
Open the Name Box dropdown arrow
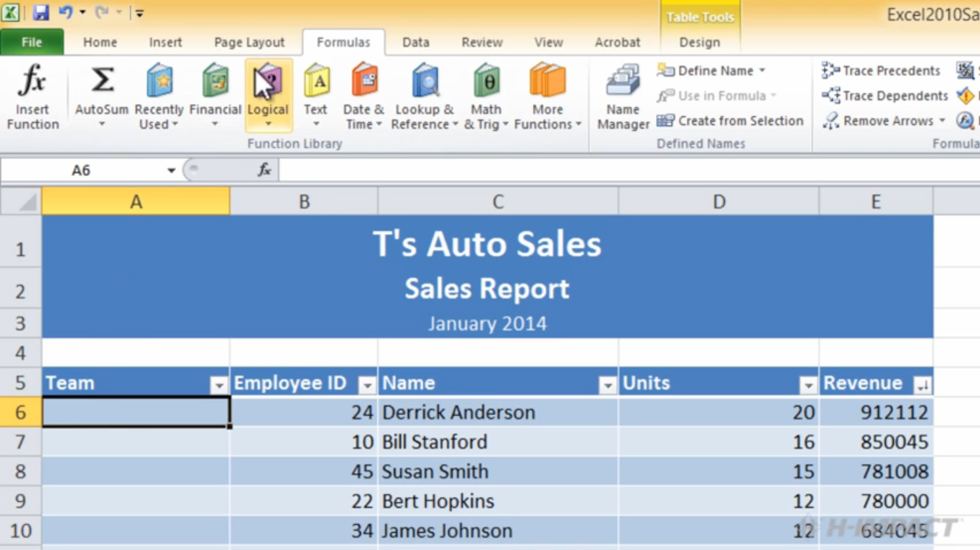pos(171,170)
